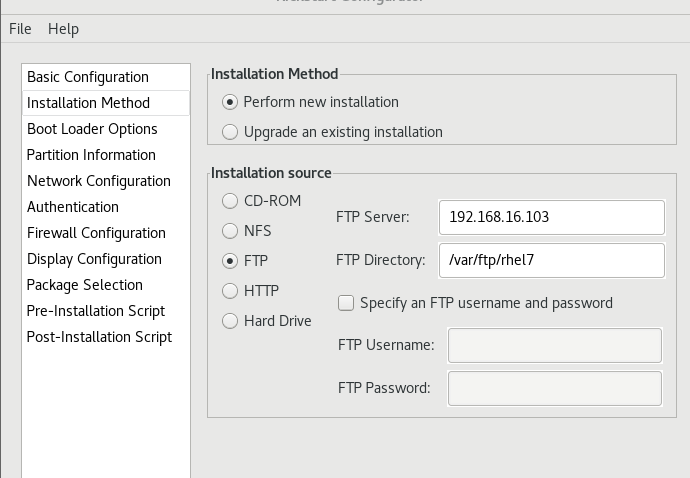Open Firewall Configuration section

(96, 233)
